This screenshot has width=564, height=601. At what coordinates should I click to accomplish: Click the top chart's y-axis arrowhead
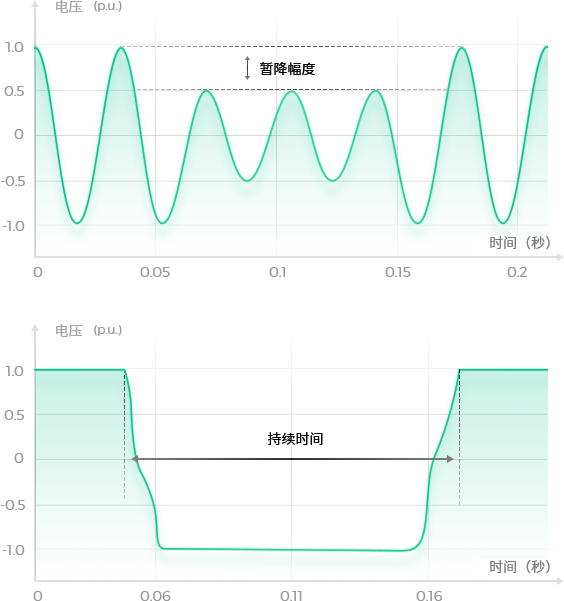click(x=35, y=4)
